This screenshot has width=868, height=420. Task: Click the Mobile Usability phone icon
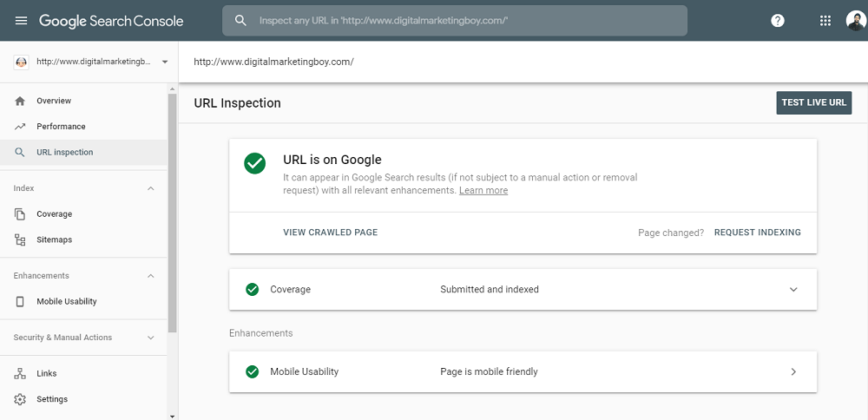20,302
